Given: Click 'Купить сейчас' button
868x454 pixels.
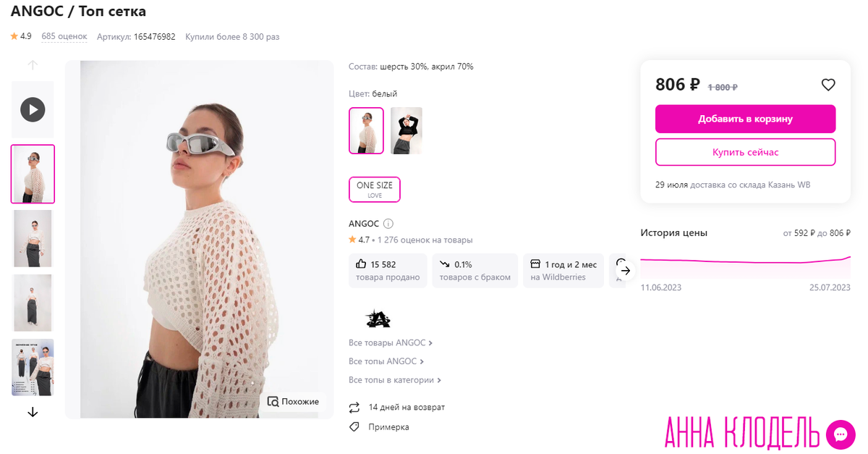Looking at the screenshot, I should coord(745,152).
